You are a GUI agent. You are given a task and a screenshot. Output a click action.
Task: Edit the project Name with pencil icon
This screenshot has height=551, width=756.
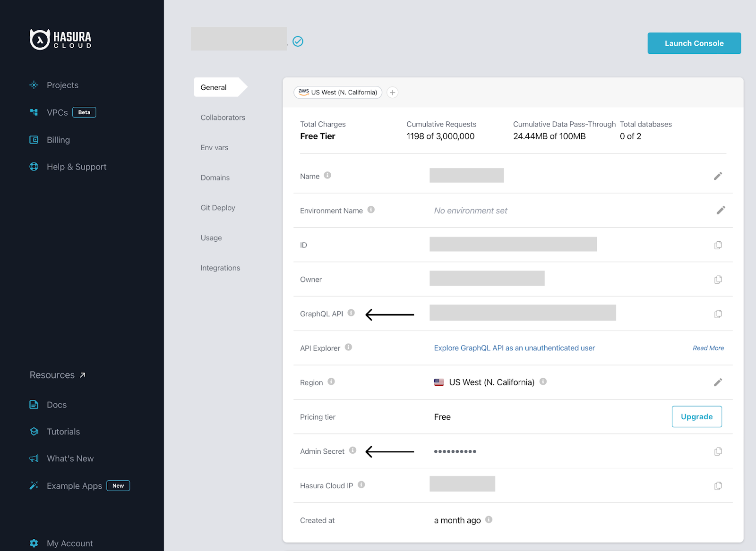coord(718,176)
